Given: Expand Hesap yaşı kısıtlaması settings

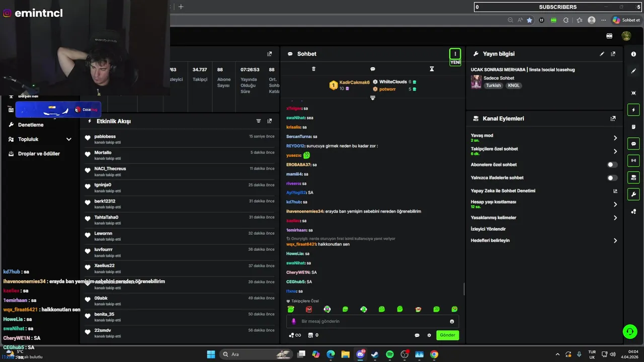Looking at the screenshot, I should 615,204.
